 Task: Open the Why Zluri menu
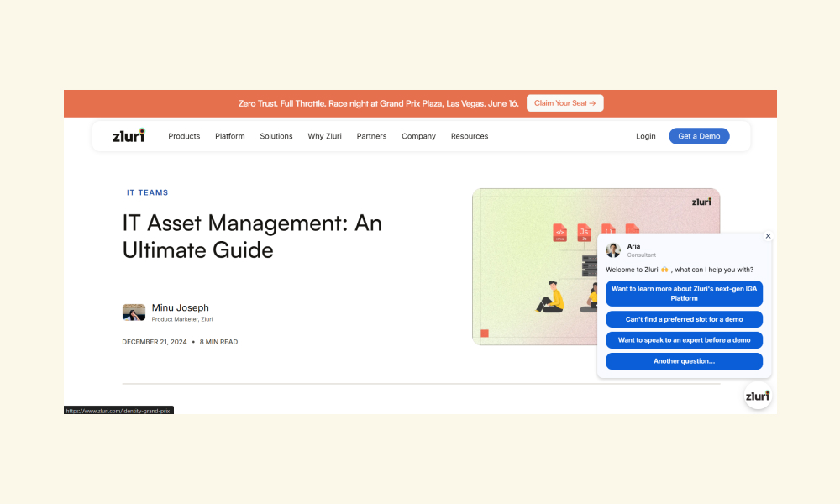[x=324, y=136]
